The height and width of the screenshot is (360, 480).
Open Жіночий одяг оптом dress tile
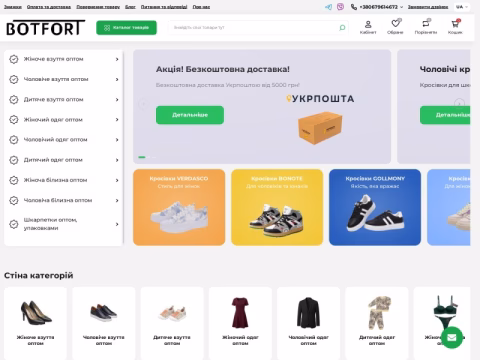point(240,323)
